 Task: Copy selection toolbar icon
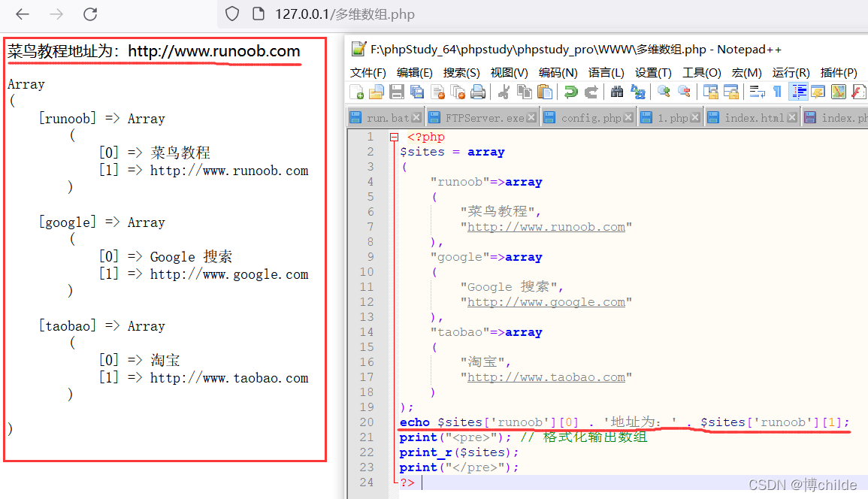click(525, 92)
